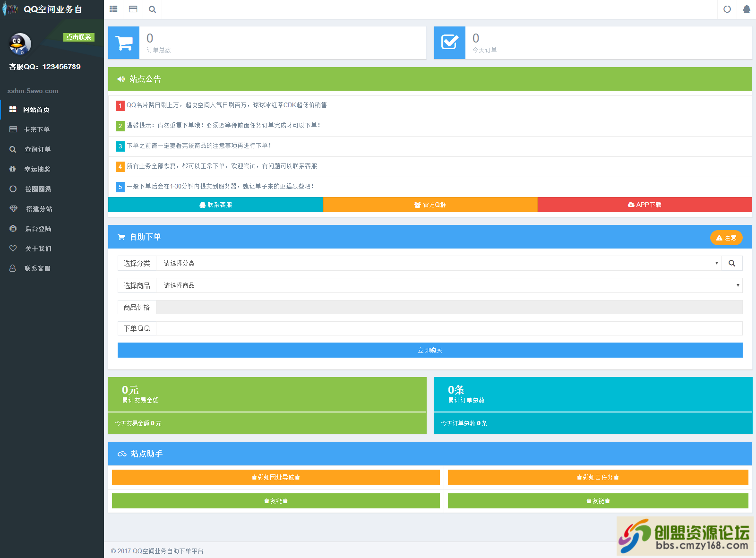Click the 站点公告 speaker icon

tap(121, 79)
